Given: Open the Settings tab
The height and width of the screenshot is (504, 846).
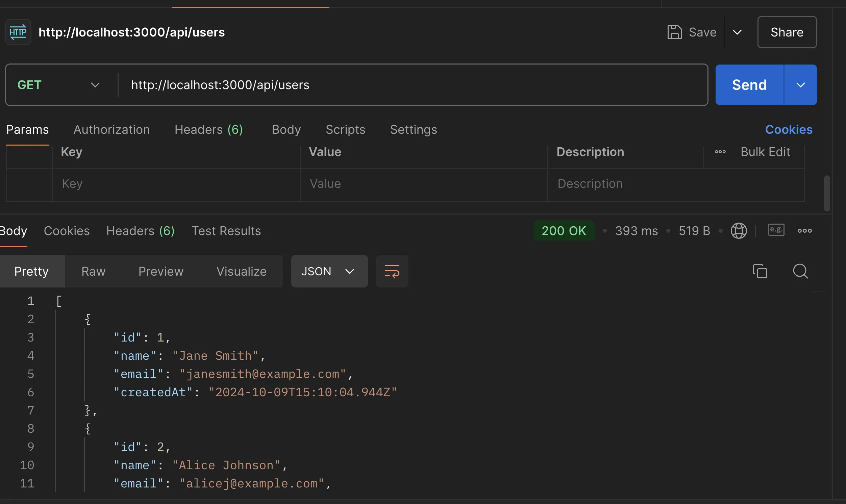Looking at the screenshot, I should click(x=413, y=130).
